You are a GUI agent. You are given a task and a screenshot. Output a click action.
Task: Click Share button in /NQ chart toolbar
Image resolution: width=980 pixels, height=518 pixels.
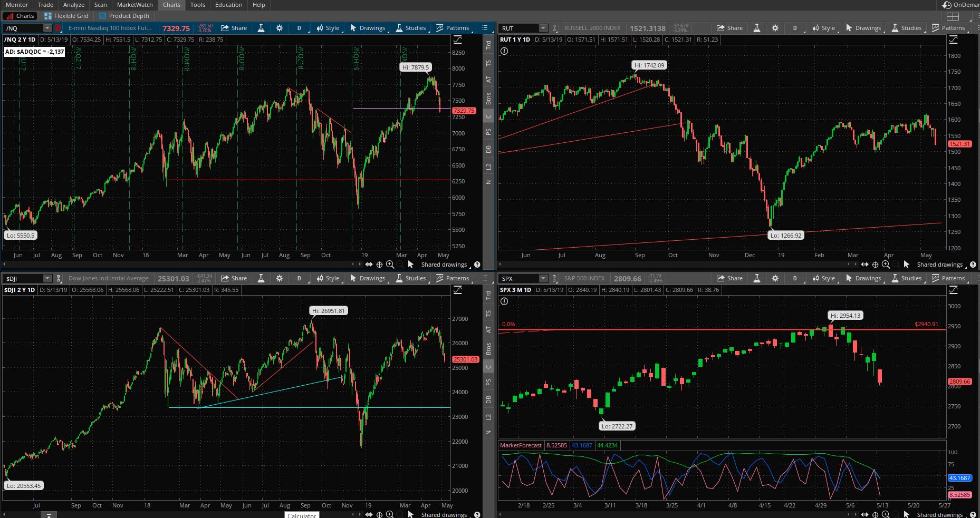234,28
